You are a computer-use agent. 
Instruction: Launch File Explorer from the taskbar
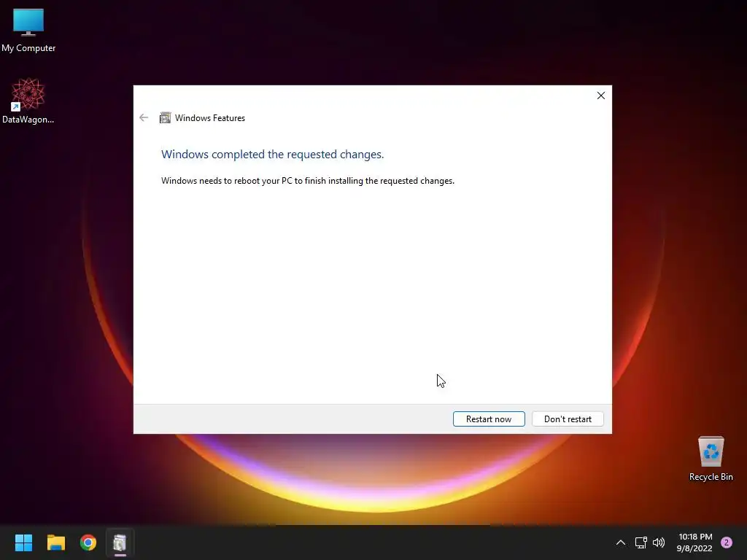tap(55, 542)
